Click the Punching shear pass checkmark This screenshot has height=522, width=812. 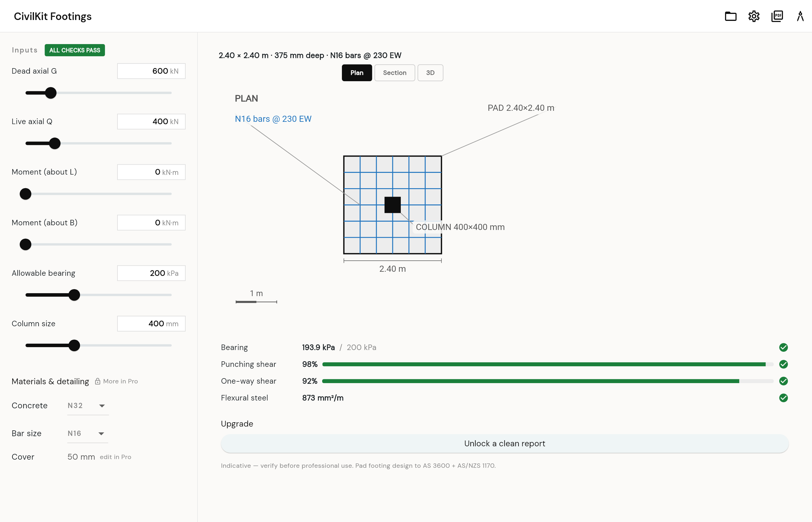coord(783,364)
